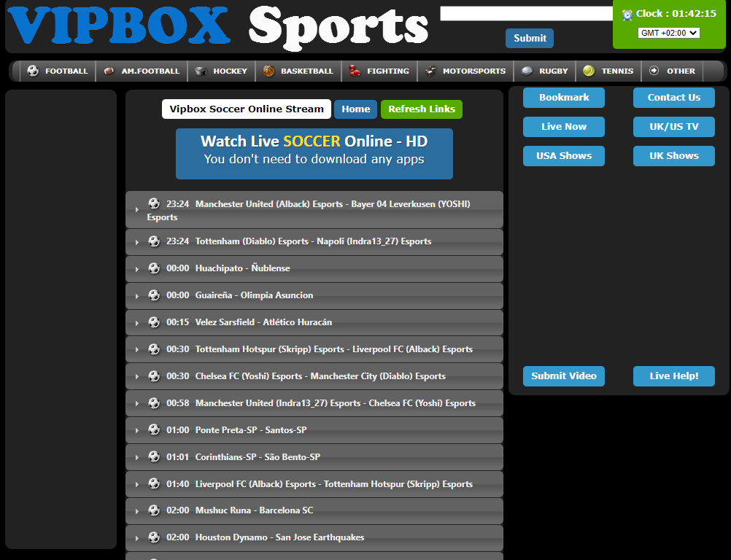Screen dimensions: 731x560
Task: Open the RUGBY menu item
Action: pyautogui.click(x=544, y=71)
